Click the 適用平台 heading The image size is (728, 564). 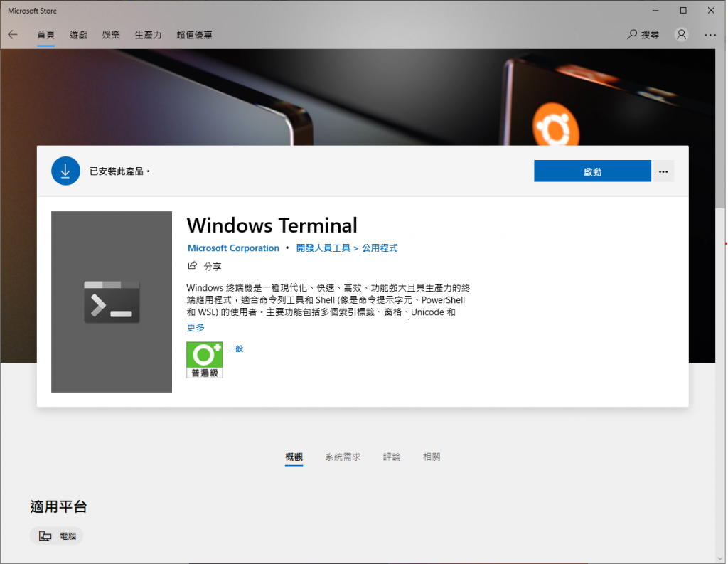coord(58,506)
